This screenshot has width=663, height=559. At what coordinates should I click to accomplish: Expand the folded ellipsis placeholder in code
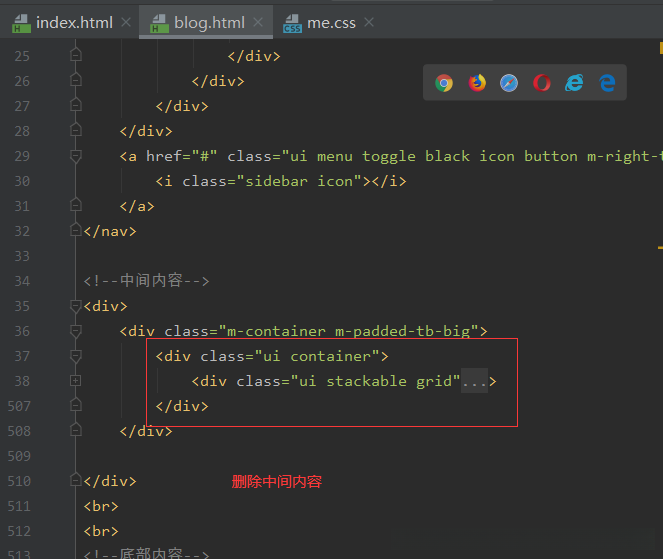click(474, 381)
